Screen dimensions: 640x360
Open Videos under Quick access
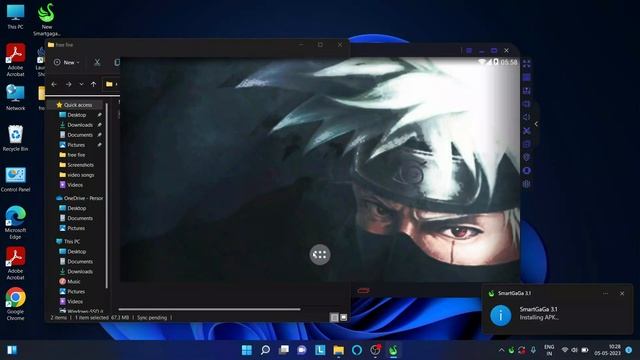71,185
